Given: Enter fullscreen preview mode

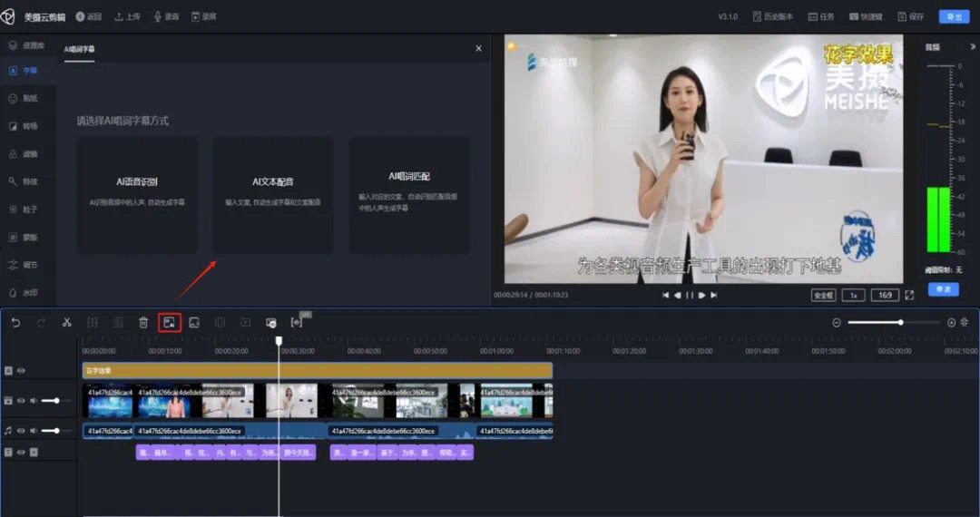Looking at the screenshot, I should [x=909, y=296].
